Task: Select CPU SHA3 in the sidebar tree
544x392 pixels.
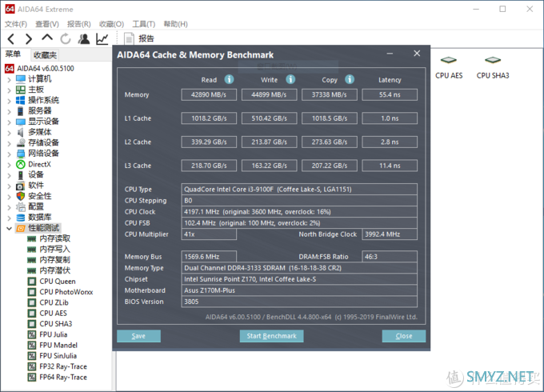Action: 55,324
